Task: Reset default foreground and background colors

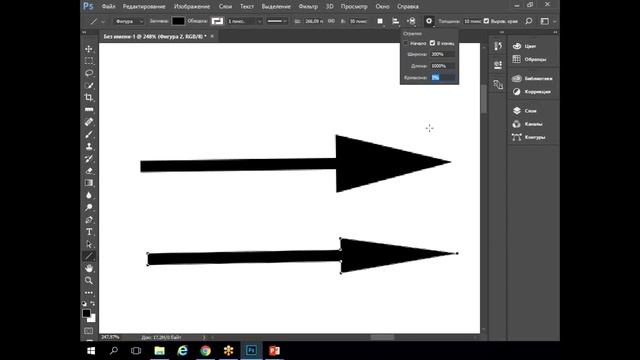Action: pyautogui.click(x=84, y=303)
